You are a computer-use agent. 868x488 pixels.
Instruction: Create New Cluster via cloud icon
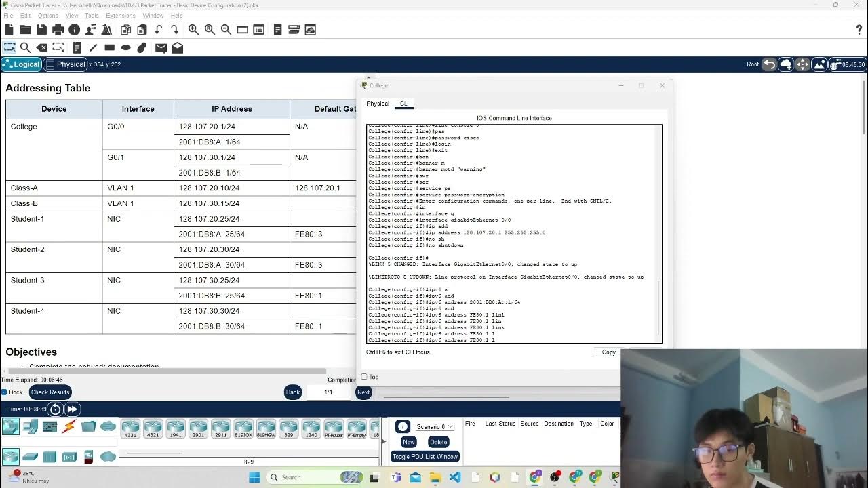[x=786, y=64]
